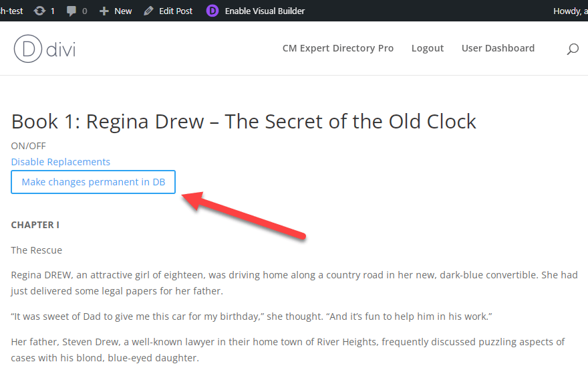This screenshot has height=368, width=588.
Task: Click the ON/OFF label text
Action: (29, 146)
